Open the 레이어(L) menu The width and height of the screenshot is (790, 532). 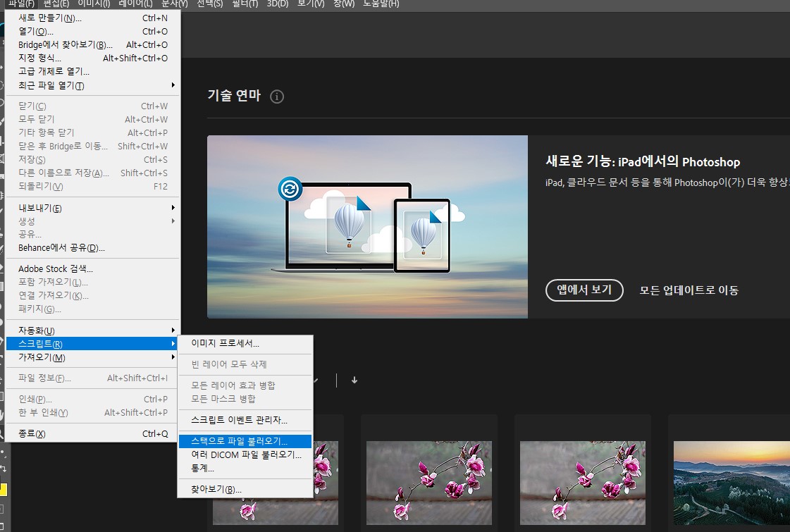pyautogui.click(x=135, y=4)
